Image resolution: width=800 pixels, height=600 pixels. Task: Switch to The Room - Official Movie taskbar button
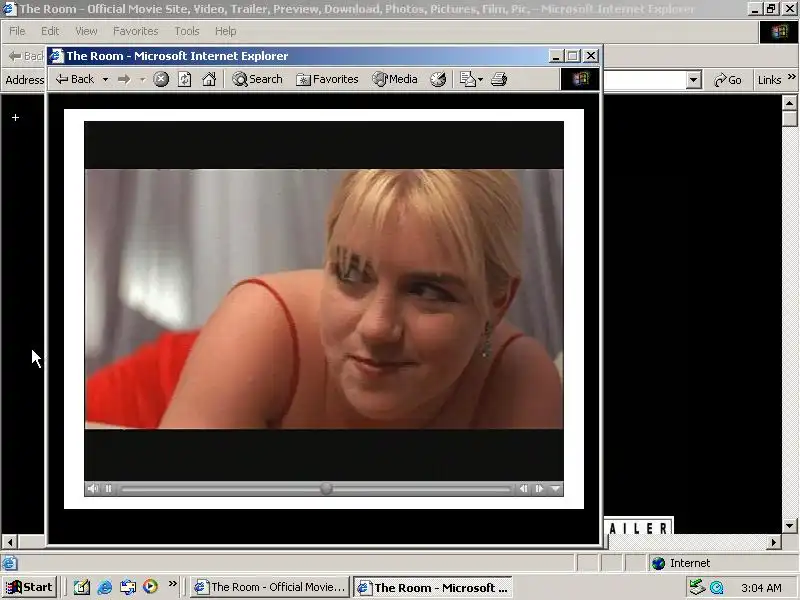pos(270,587)
